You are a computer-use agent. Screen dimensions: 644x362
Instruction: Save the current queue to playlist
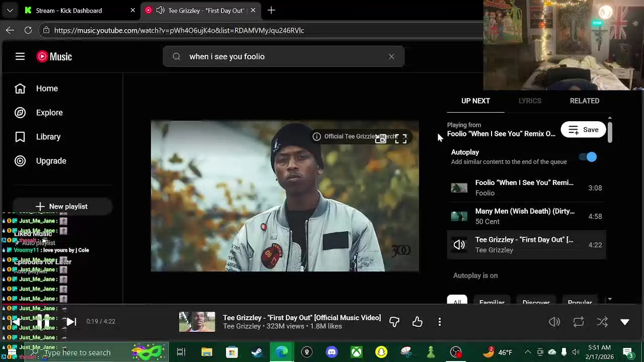[x=583, y=130]
